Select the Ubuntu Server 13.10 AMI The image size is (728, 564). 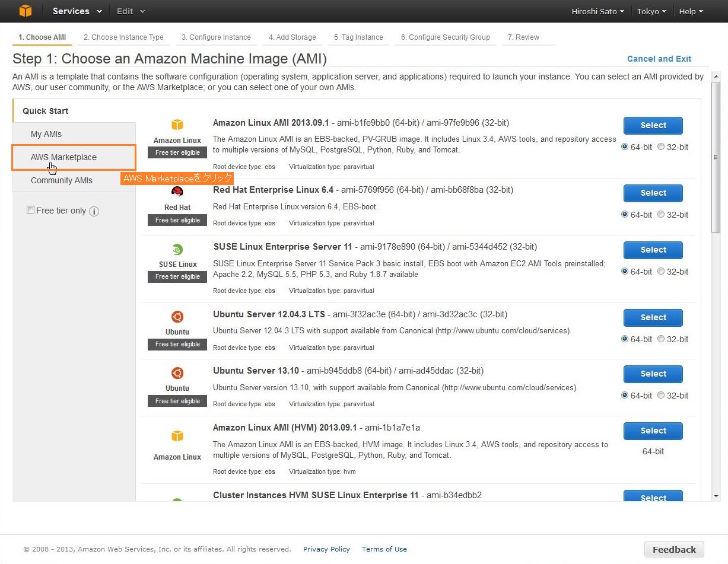click(x=653, y=374)
